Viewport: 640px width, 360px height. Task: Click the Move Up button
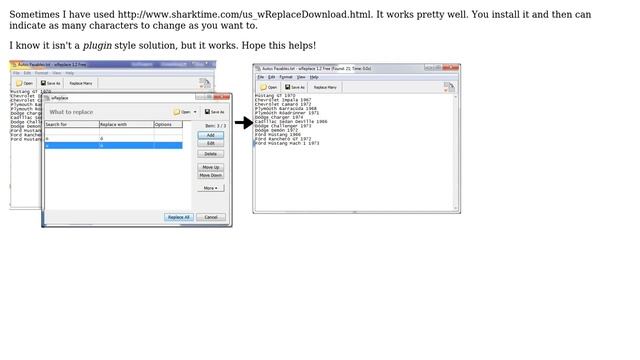tap(210, 167)
